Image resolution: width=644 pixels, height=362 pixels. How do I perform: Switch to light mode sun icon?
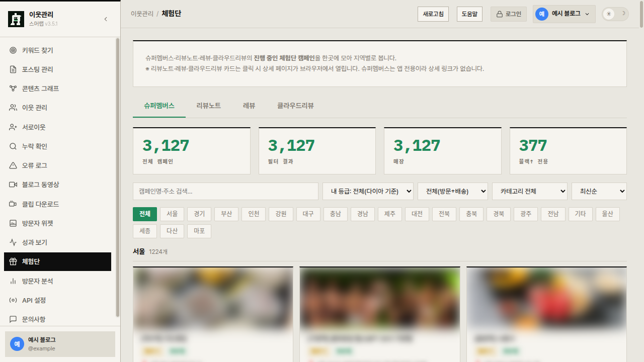tap(609, 14)
